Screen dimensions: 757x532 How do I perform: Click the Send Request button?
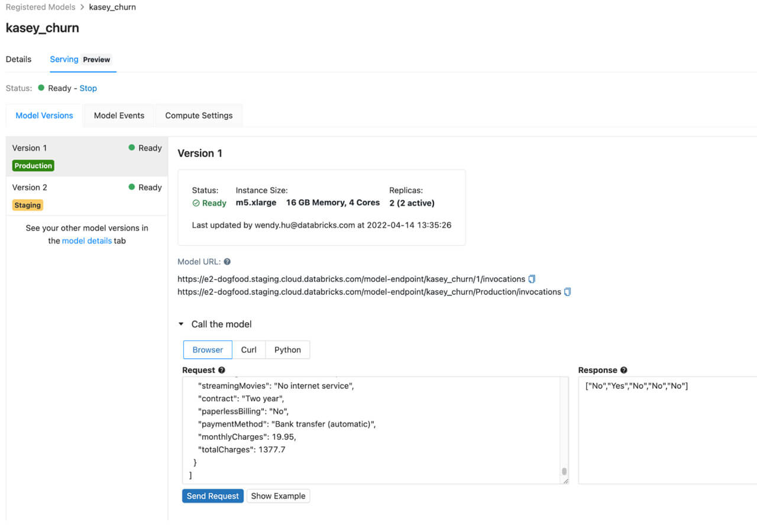[213, 496]
